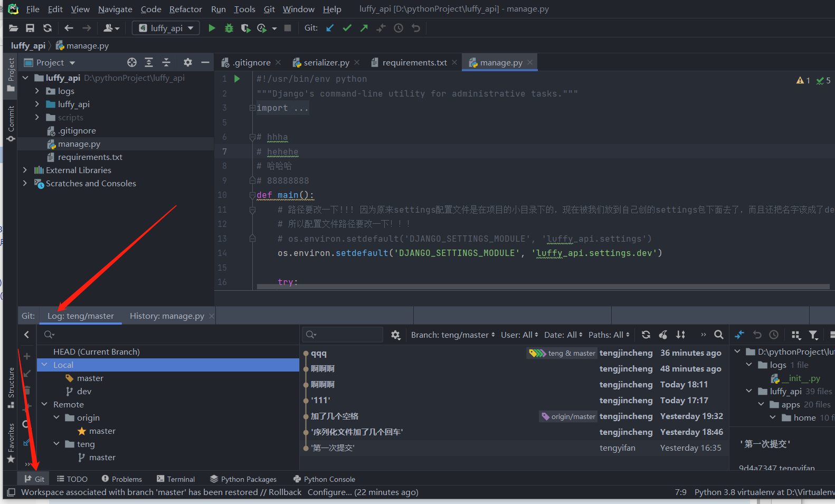The image size is (835, 504).
Task: Commit changes with Git checkmark icon
Action: click(347, 28)
